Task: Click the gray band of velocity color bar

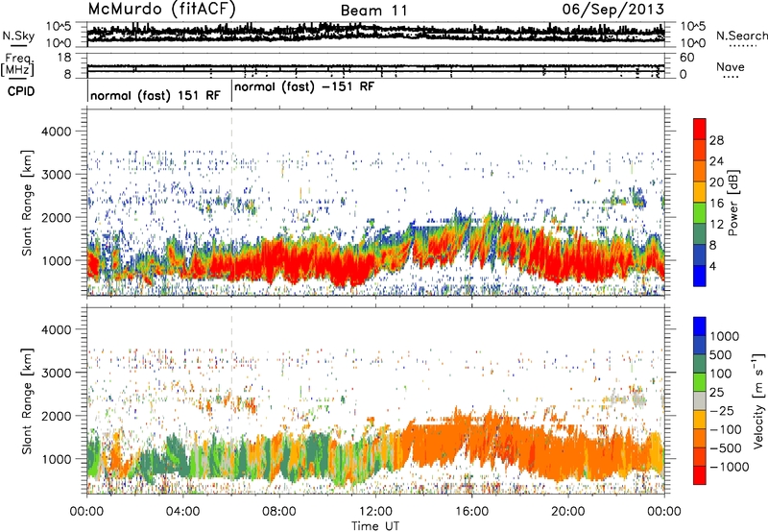Action: tap(700, 401)
